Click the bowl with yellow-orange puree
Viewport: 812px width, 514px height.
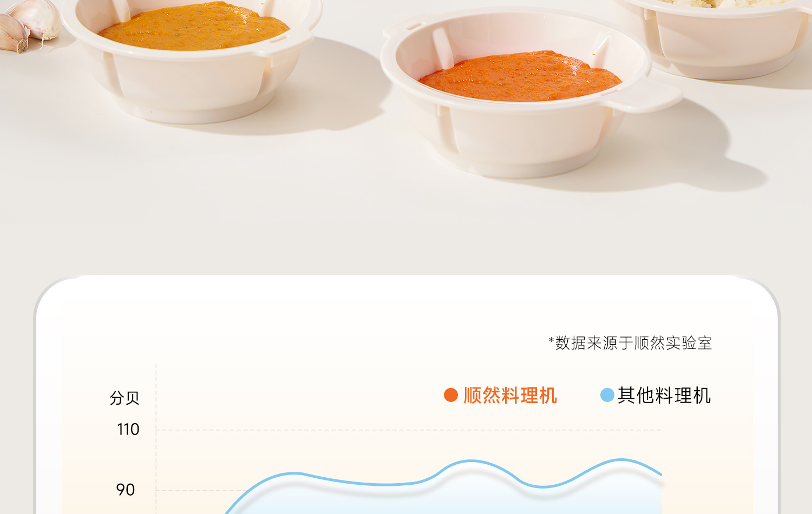pos(192,60)
